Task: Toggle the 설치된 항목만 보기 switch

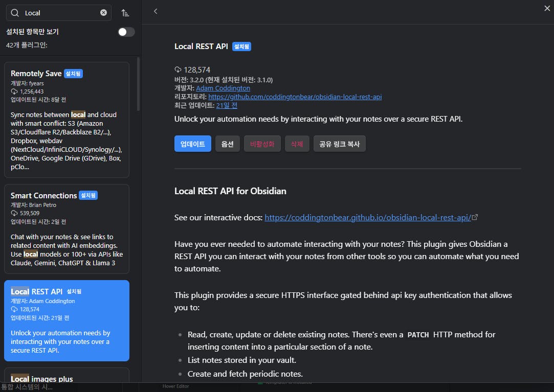Action: (x=126, y=32)
